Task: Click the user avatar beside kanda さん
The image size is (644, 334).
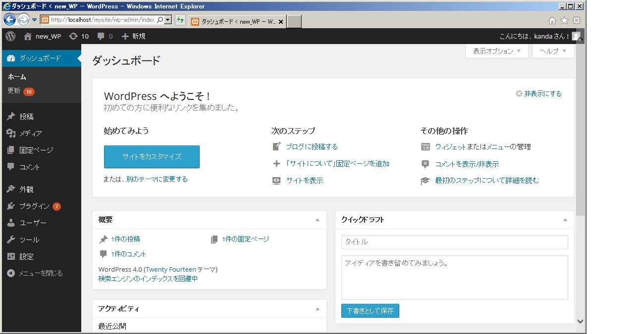Action: [575, 36]
